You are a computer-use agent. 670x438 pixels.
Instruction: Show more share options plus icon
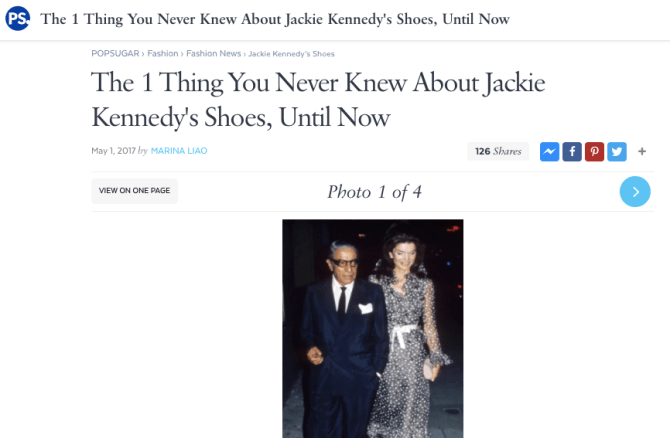(642, 151)
